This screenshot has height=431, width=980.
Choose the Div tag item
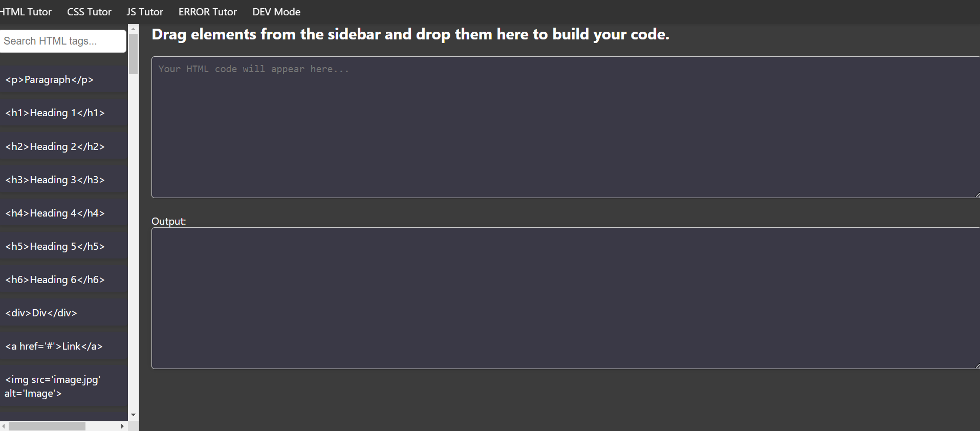pyautogui.click(x=63, y=313)
